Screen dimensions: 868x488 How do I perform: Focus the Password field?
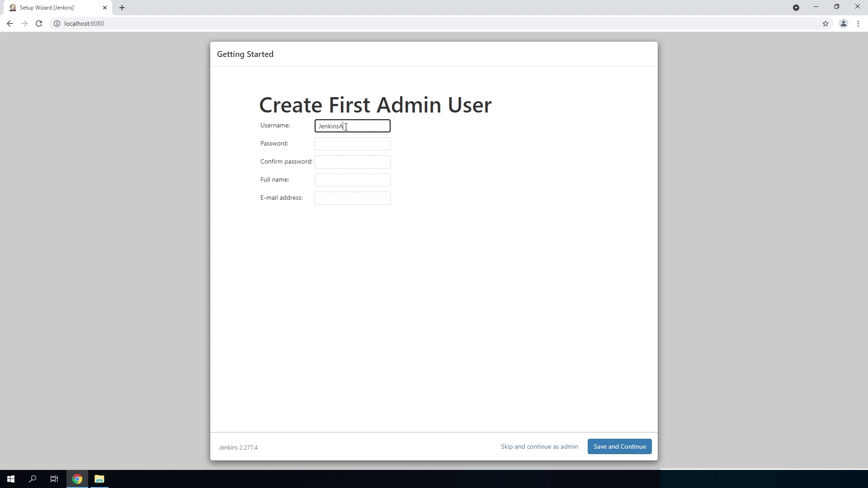tap(352, 144)
